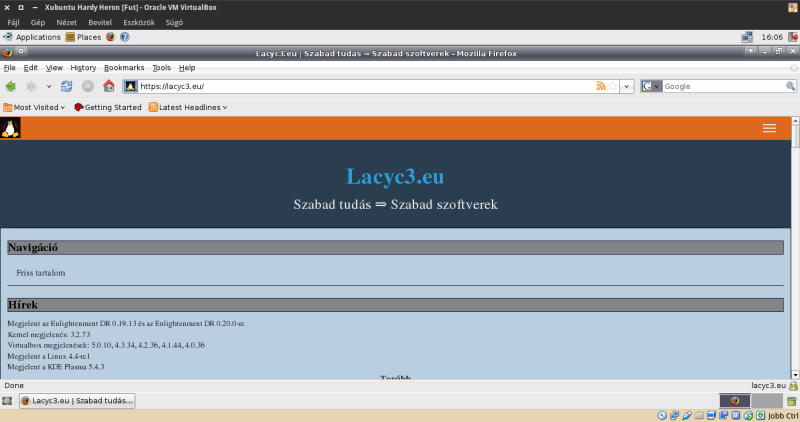Expand the Most Visited bookmarks folder
The height and width of the screenshot is (422, 800).
pos(34,107)
